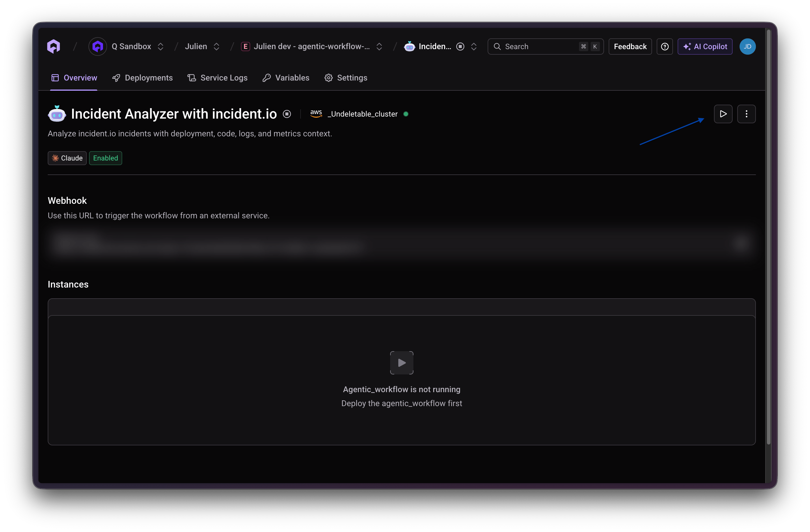Click the Claude badge
The height and width of the screenshot is (532, 810).
click(x=67, y=158)
